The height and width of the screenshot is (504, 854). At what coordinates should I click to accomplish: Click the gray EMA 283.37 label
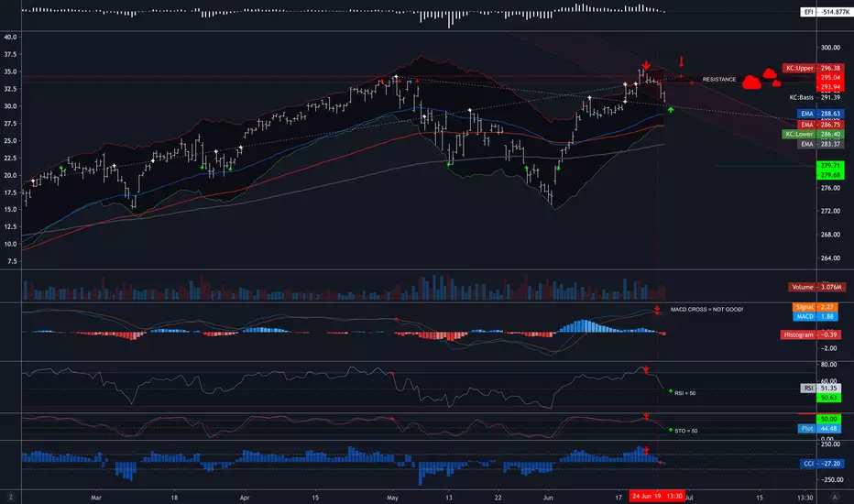pos(819,145)
